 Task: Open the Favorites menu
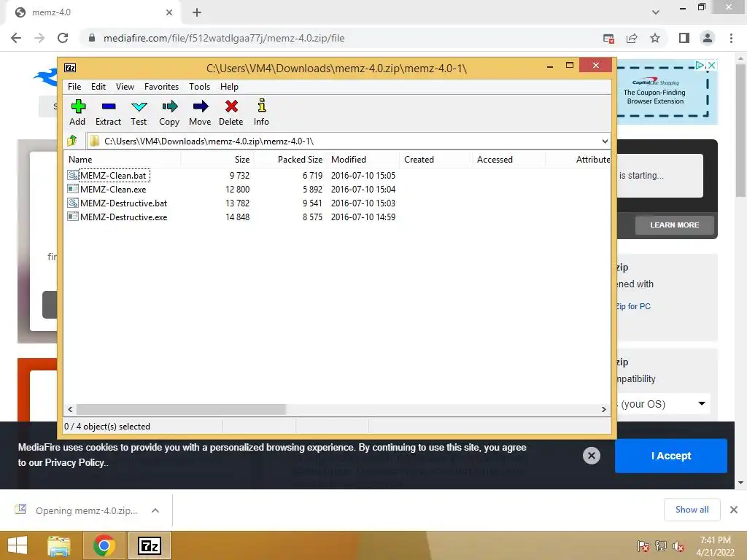coord(161,87)
